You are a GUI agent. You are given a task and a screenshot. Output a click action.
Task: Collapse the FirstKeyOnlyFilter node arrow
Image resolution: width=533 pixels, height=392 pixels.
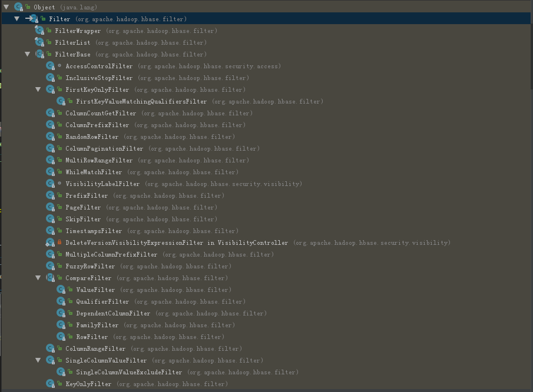coord(38,89)
